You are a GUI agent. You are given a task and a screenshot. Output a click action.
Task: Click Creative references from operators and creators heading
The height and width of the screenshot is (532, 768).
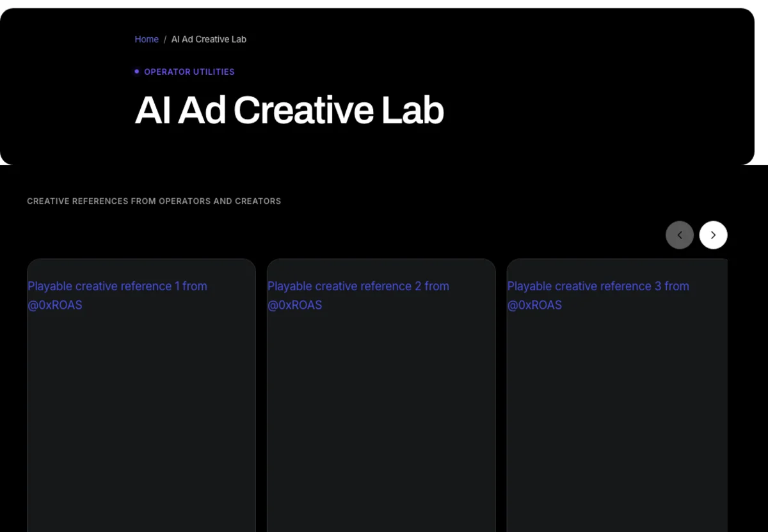click(154, 201)
